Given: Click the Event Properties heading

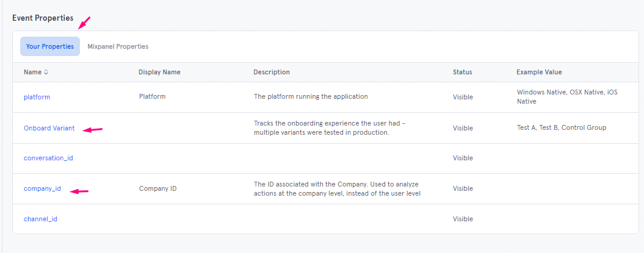Looking at the screenshot, I should 43,18.
